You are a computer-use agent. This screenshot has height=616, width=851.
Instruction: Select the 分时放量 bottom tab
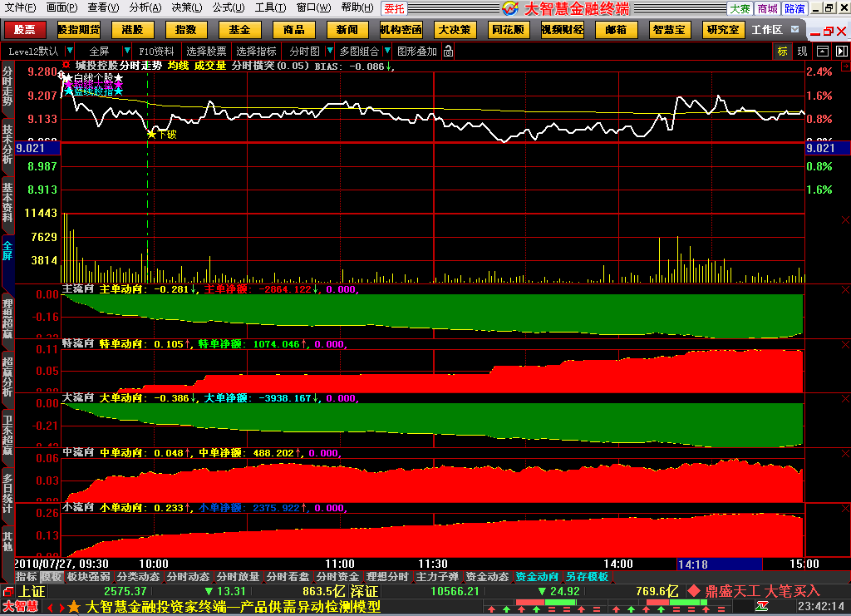239,576
